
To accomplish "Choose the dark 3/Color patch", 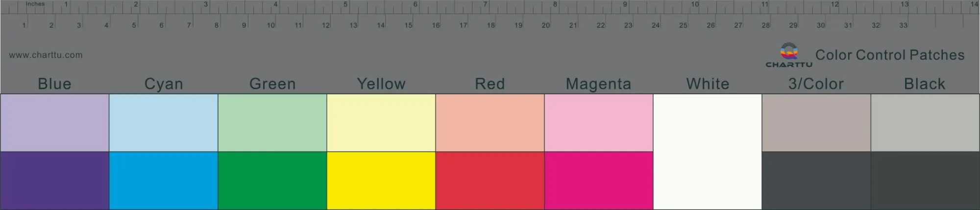I will point(816,181).
